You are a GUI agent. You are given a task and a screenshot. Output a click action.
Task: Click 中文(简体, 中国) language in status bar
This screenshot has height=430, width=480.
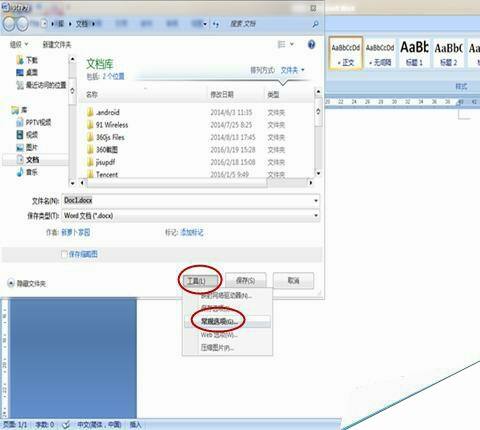[99, 425]
